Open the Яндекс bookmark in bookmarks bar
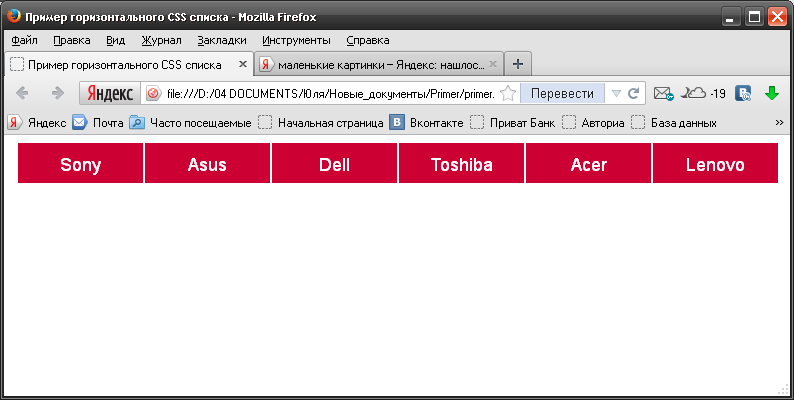Image resolution: width=794 pixels, height=400 pixels. [37, 123]
